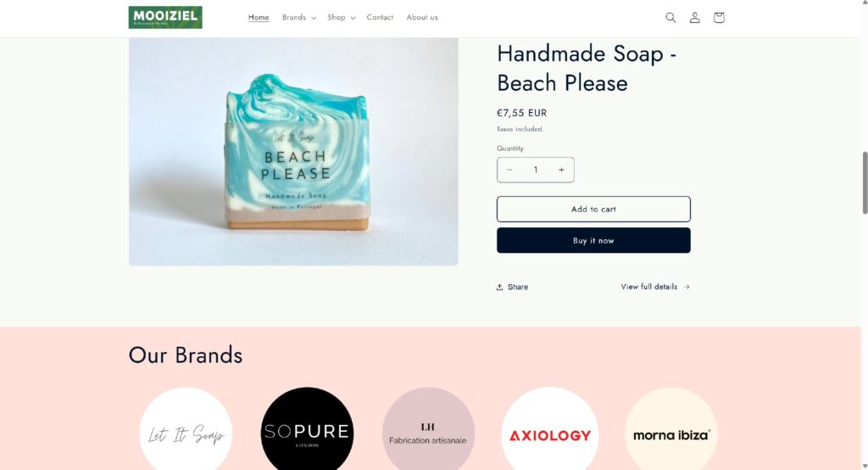Open the shopping cart icon

click(719, 18)
